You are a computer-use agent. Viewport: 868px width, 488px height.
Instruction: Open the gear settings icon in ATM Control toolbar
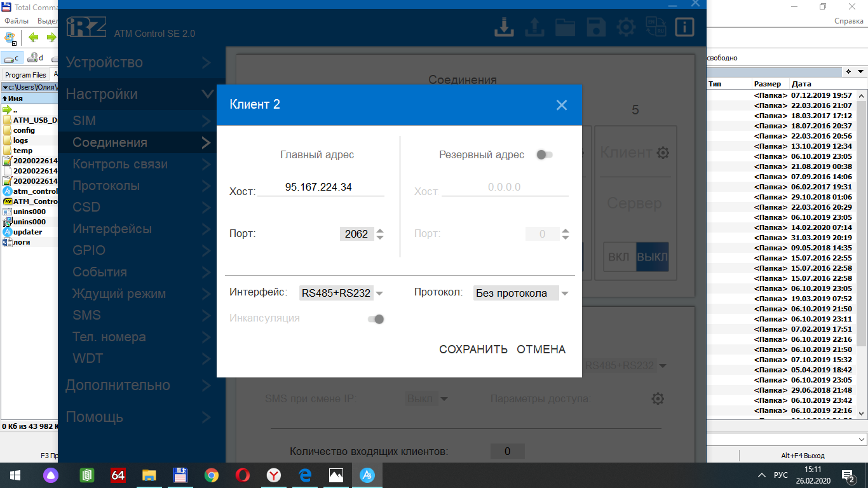pos(627,27)
